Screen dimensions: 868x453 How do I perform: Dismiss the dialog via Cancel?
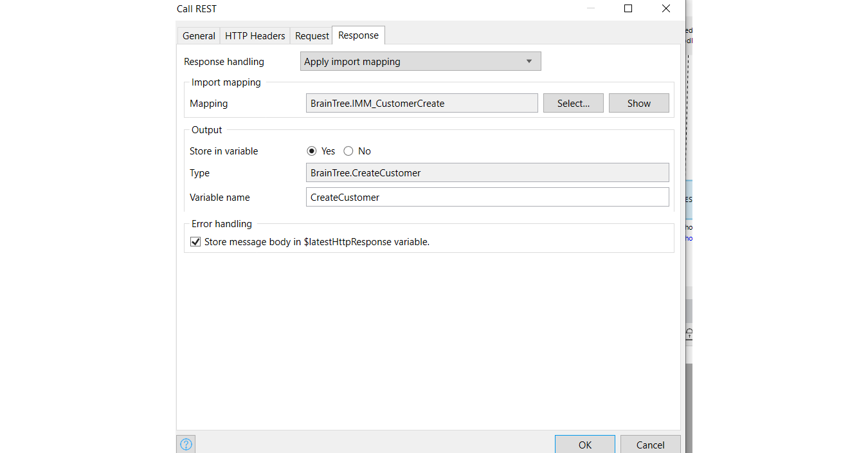coord(650,445)
